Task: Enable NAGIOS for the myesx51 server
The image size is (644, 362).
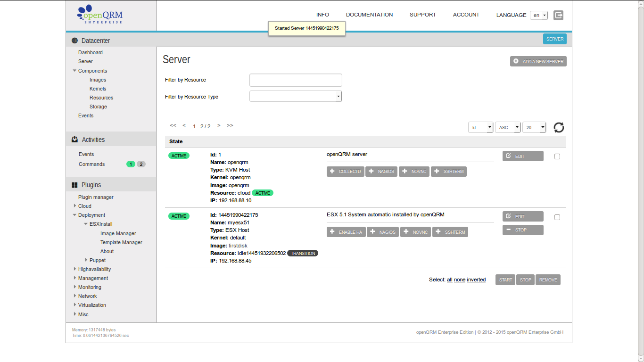Action: (x=383, y=232)
